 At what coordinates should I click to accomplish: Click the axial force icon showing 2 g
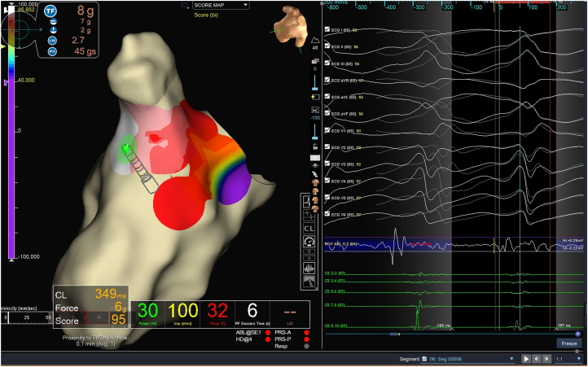[x=52, y=30]
